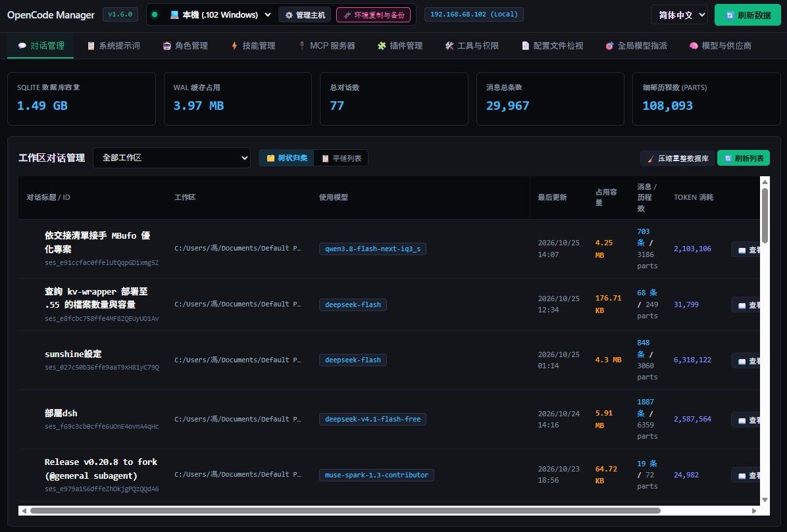This screenshot has height=532, width=787.
Task: Switch to the 插件管理 tab
Action: pyautogui.click(x=400, y=45)
